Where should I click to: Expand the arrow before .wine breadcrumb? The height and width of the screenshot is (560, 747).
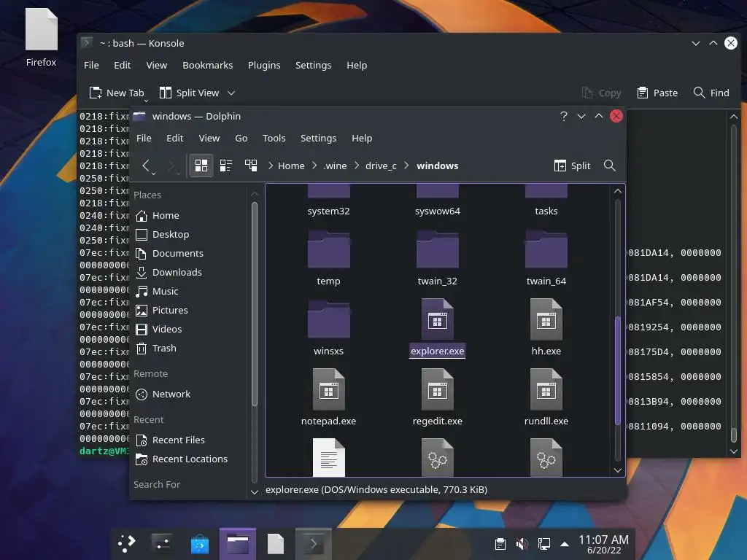tap(314, 166)
